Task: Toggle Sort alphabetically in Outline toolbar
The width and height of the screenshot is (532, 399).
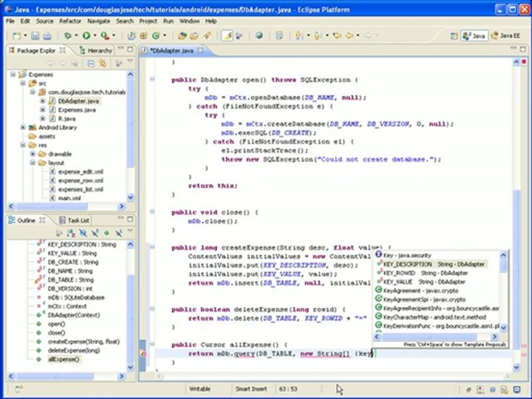Action: (70, 233)
